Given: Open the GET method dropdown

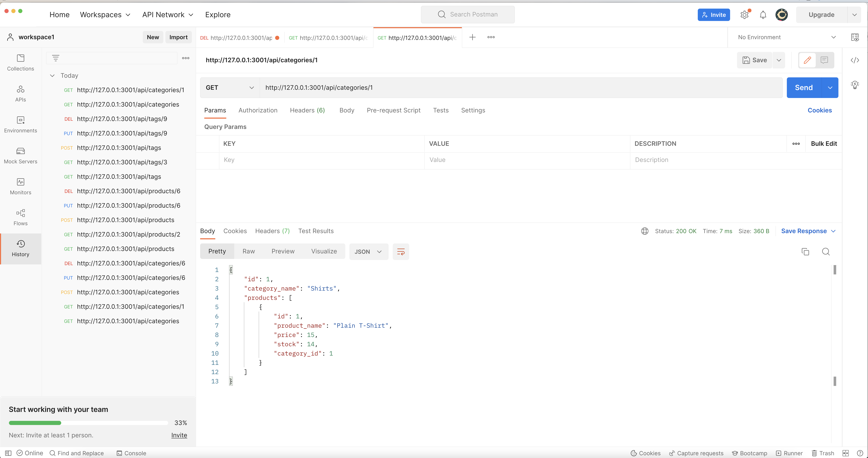Looking at the screenshot, I should coord(229,88).
